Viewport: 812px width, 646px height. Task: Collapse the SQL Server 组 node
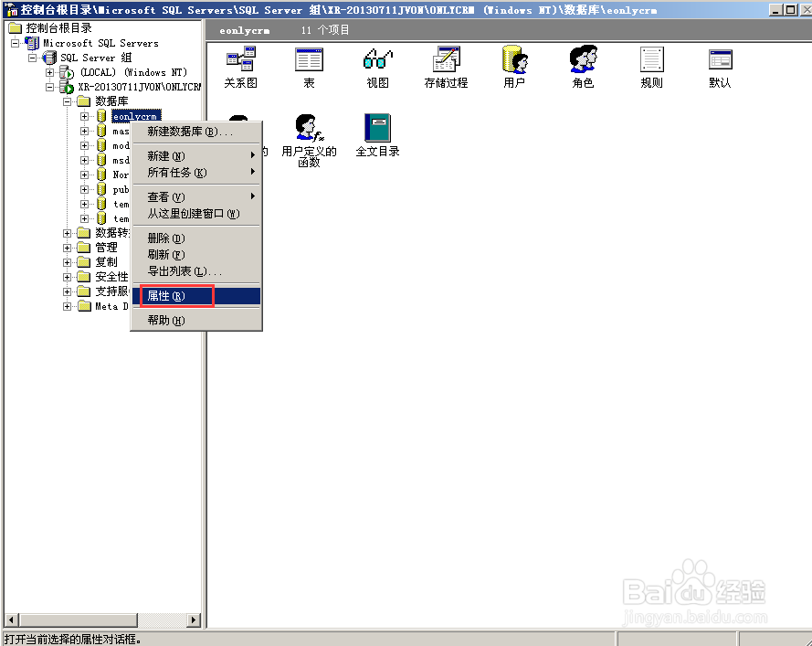coord(32,58)
